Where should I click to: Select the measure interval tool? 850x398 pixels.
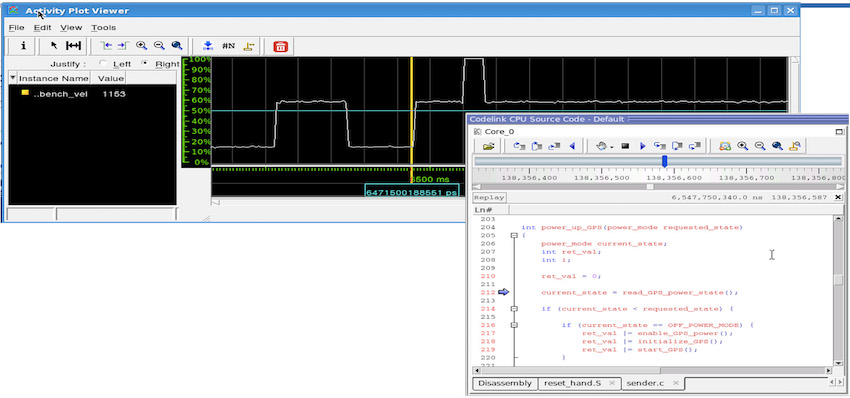point(74,46)
